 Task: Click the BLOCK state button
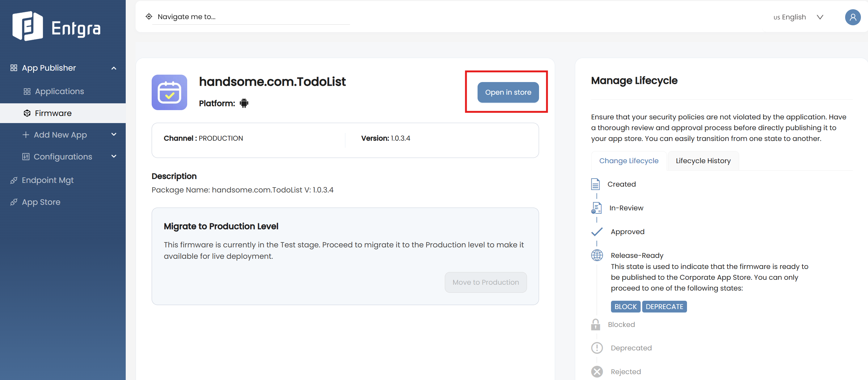tap(625, 306)
